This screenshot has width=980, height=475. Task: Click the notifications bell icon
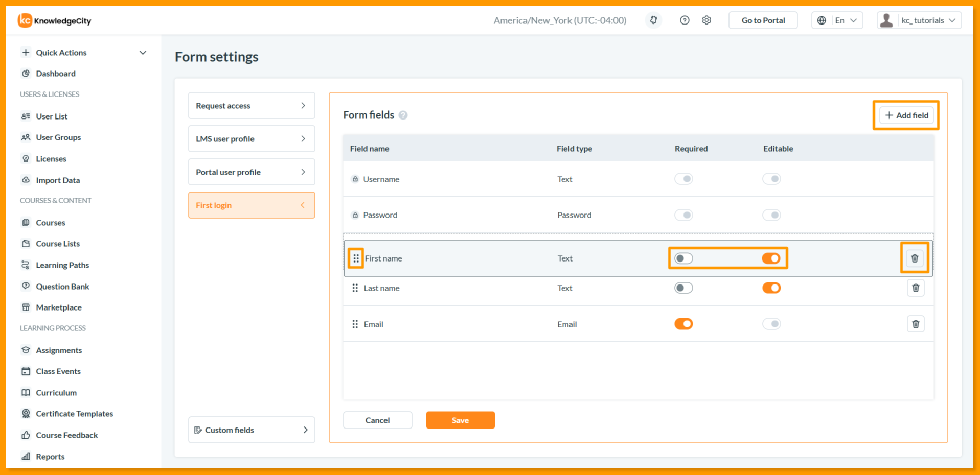pyautogui.click(x=653, y=20)
